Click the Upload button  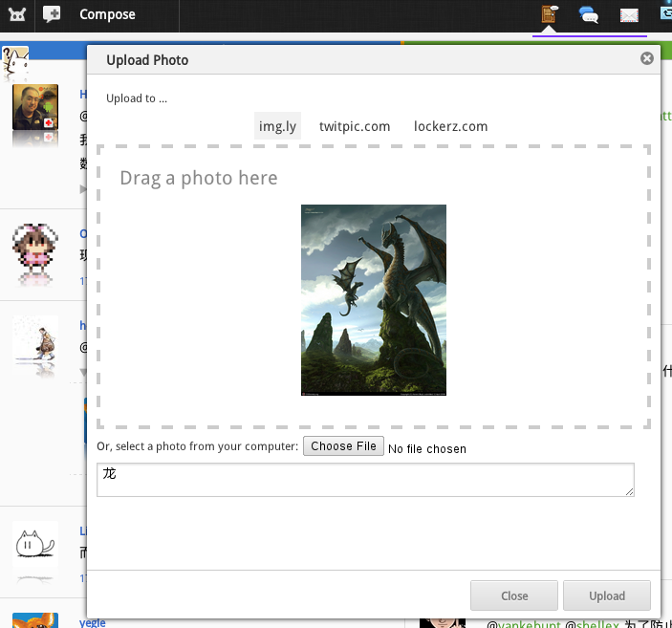point(606,596)
